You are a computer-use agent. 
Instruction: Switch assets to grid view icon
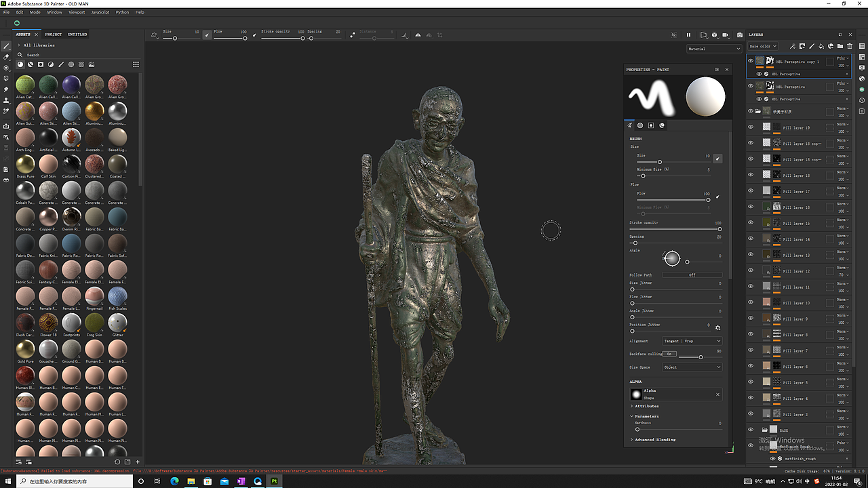[136, 64]
